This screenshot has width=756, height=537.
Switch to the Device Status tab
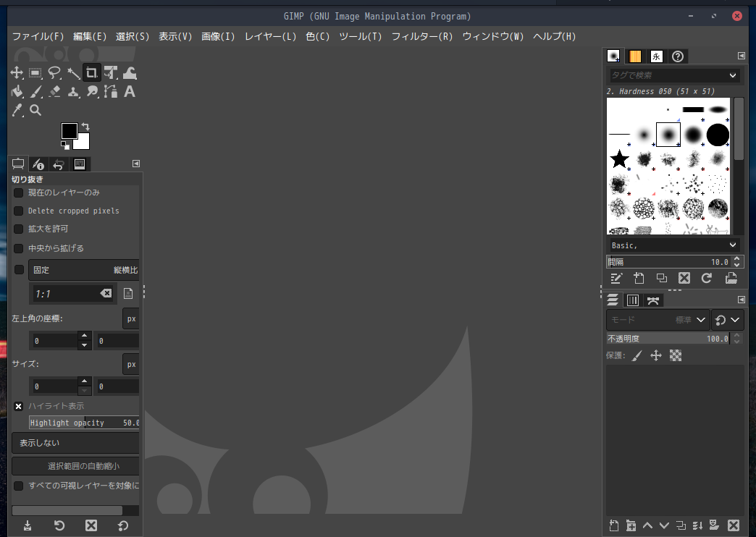coord(38,164)
